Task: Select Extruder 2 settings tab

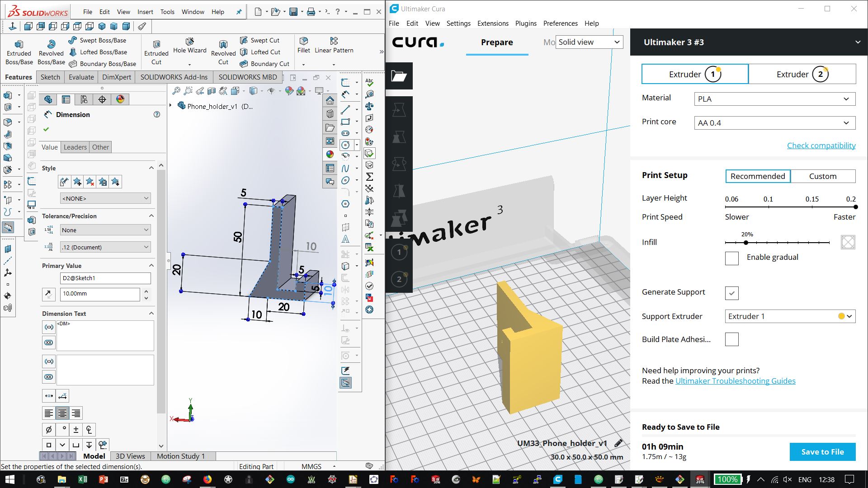Action: tap(802, 74)
